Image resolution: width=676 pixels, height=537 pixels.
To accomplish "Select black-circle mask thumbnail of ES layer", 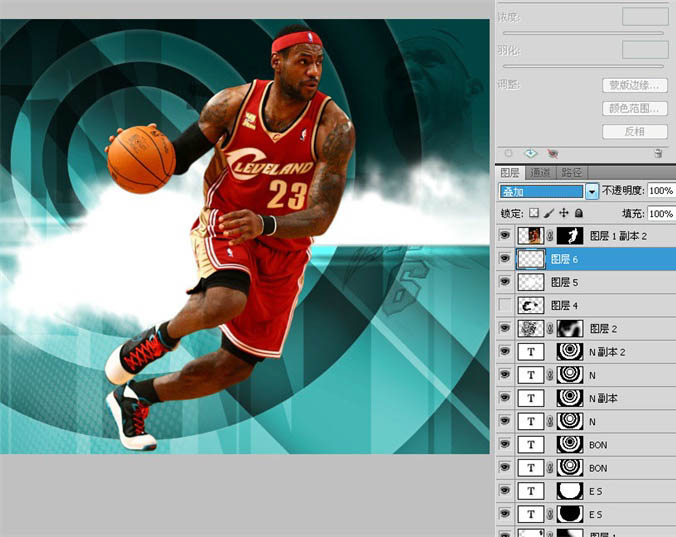I will tap(570, 514).
